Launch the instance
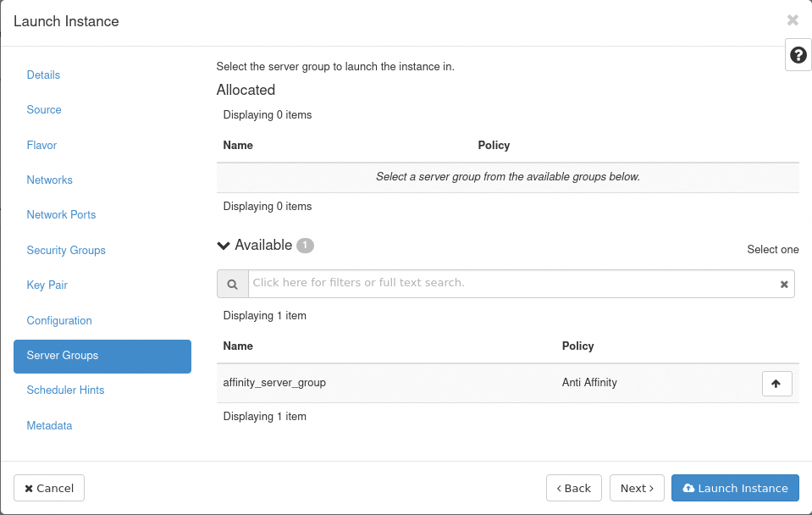The image size is (812, 515). tap(735, 488)
